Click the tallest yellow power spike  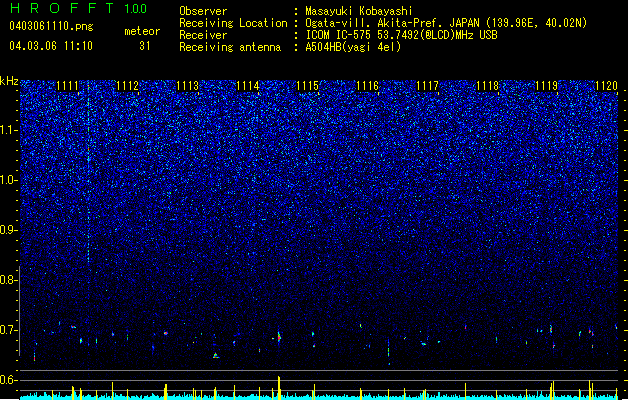(279, 388)
